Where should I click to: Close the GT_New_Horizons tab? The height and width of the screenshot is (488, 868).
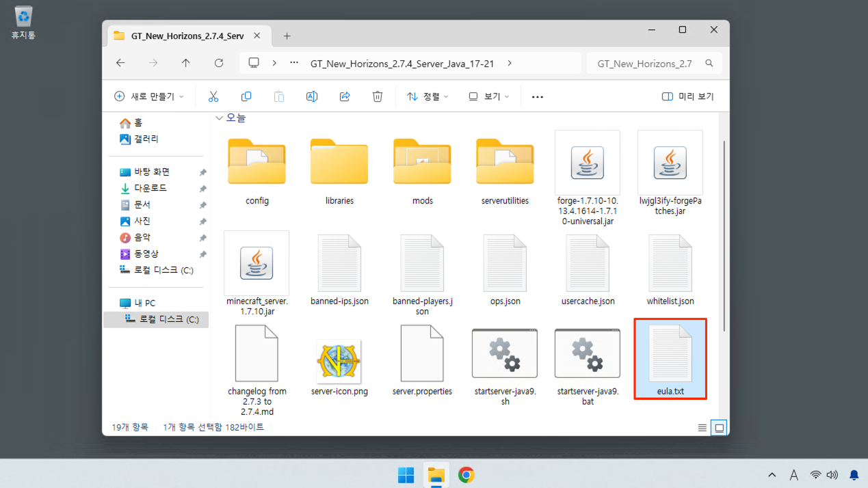(x=257, y=36)
